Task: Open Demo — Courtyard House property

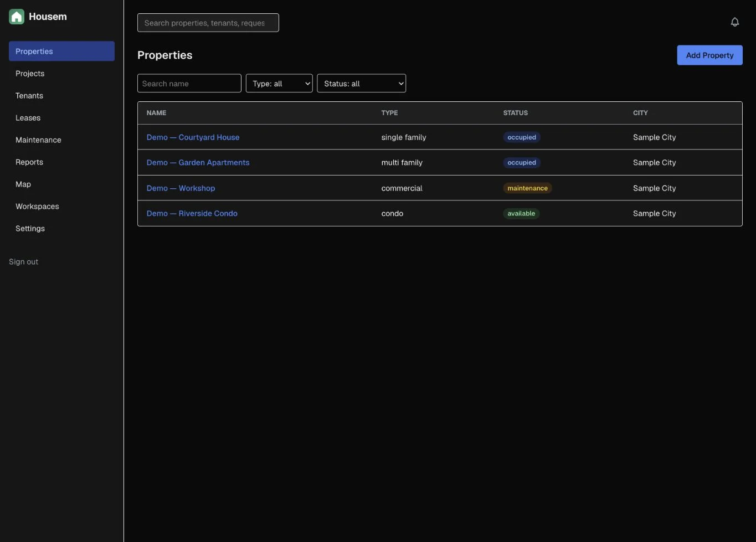Action: coord(193,137)
